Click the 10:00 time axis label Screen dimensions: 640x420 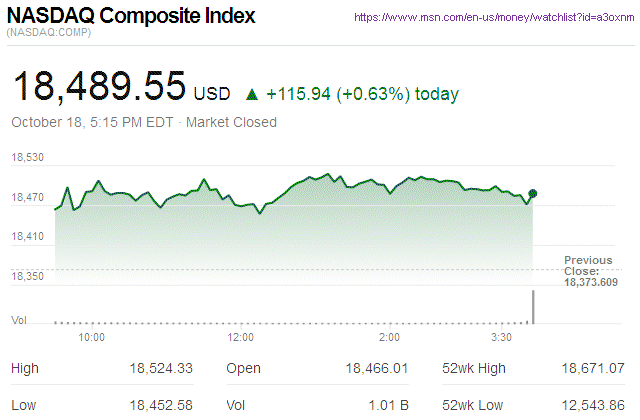pyautogui.click(x=92, y=338)
